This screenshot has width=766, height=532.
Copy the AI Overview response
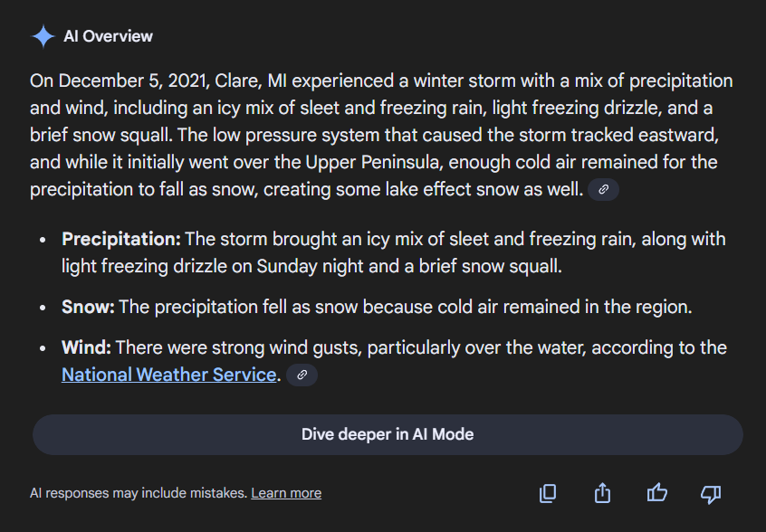pos(548,493)
